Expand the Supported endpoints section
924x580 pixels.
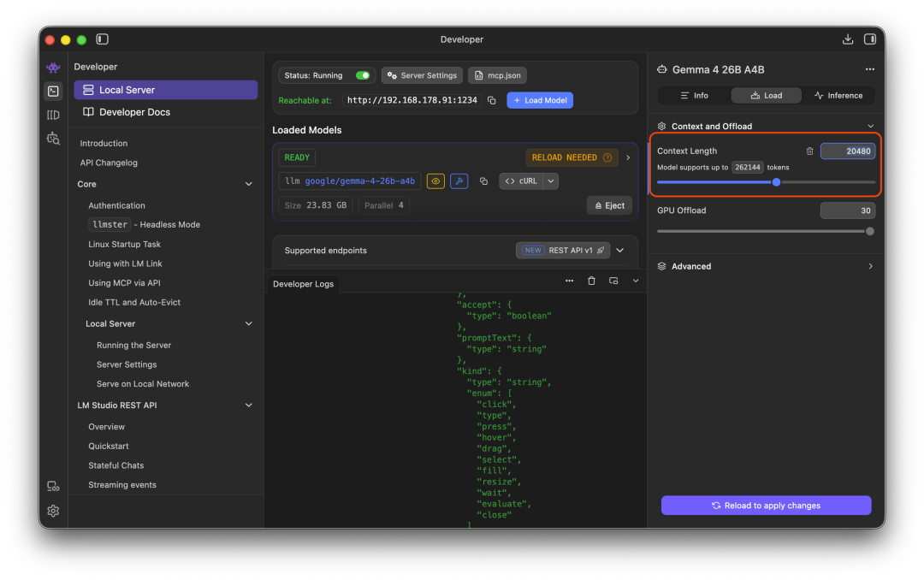(x=620, y=251)
